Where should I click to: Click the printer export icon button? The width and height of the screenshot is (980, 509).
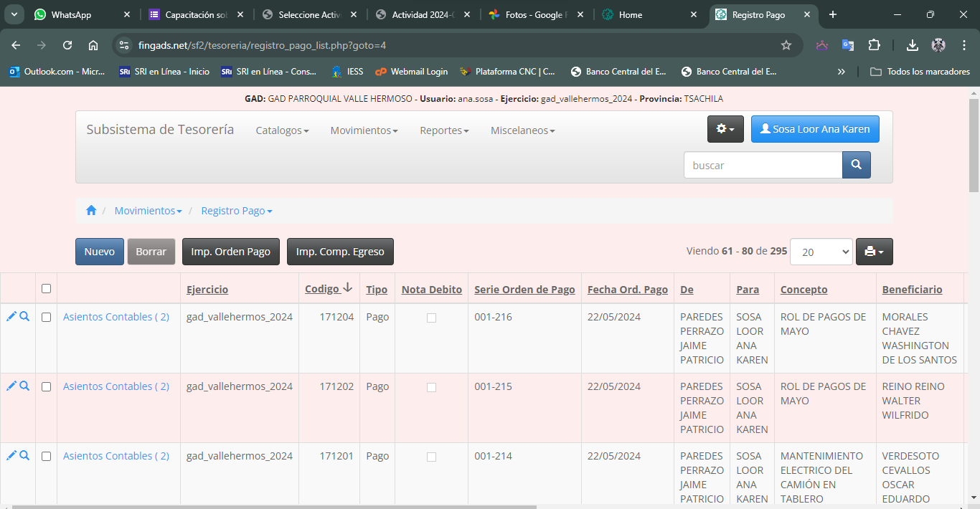pyautogui.click(x=874, y=252)
